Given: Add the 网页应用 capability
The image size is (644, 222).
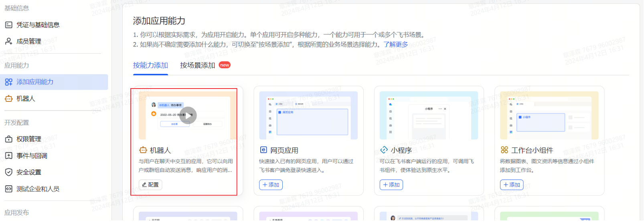Looking at the screenshot, I should point(271,185).
